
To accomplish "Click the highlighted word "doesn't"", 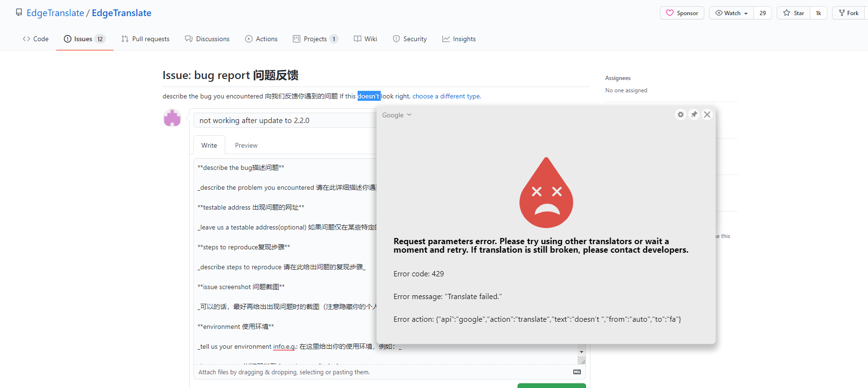I will (x=369, y=96).
